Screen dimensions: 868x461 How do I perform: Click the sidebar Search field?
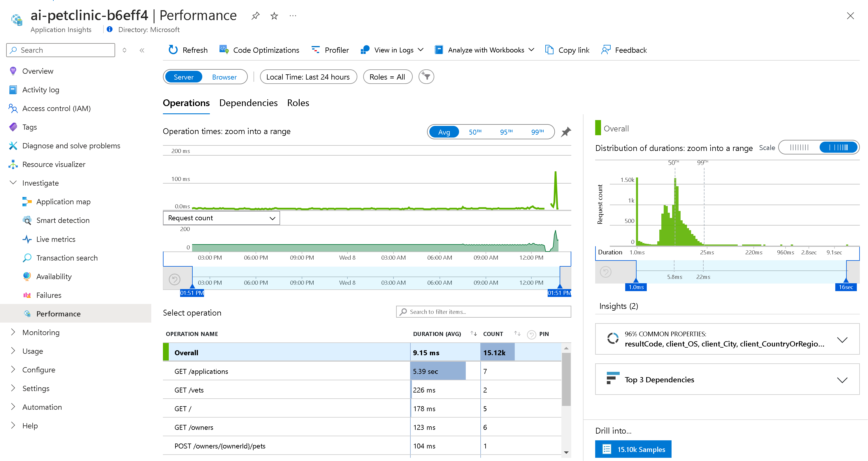click(61, 50)
